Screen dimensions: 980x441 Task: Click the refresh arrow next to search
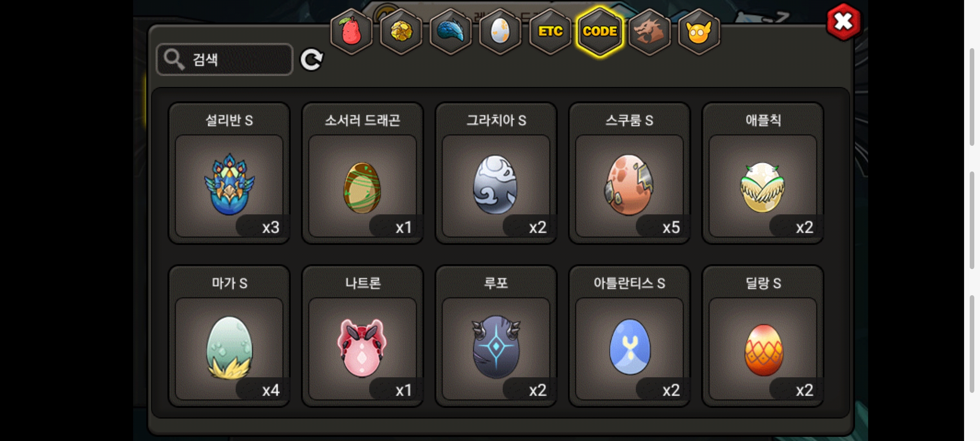pos(312,60)
